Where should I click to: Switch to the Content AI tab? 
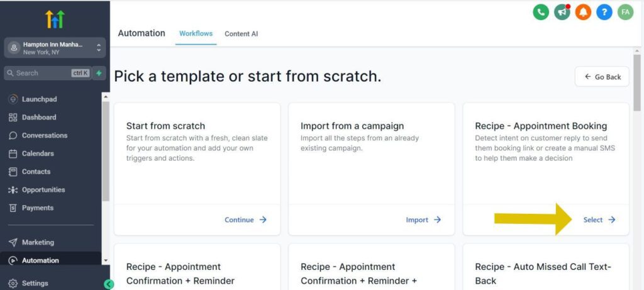pos(241,33)
